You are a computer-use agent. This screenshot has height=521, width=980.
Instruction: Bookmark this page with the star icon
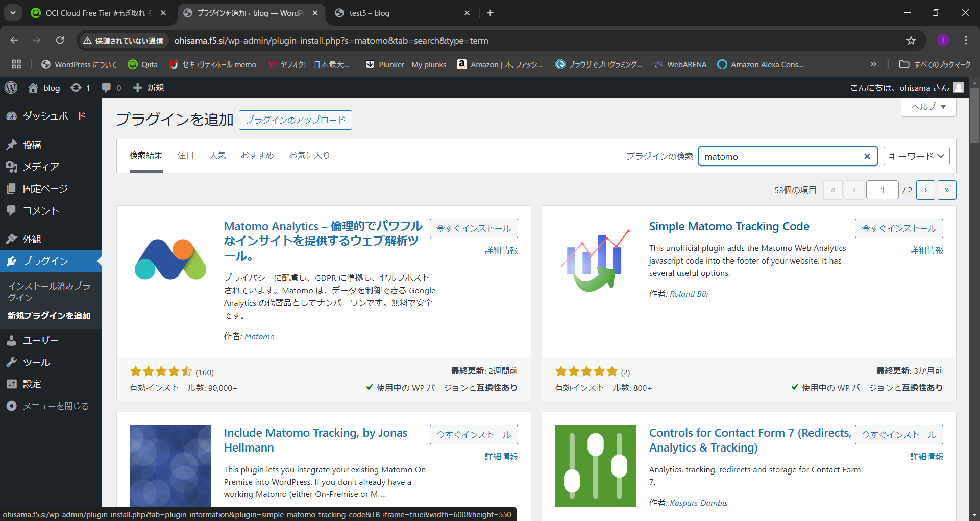911,40
